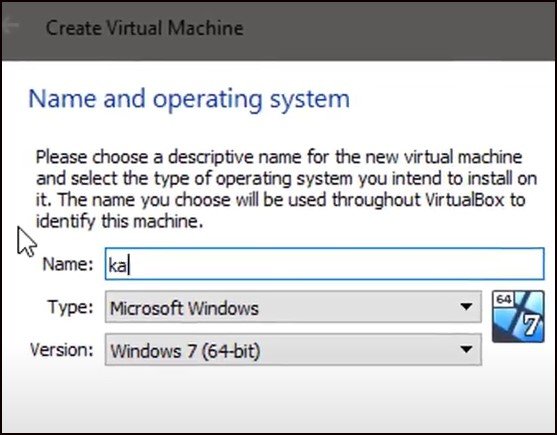Click the Version: label
Image resolution: width=557 pixels, height=435 pixels.
click(x=62, y=350)
